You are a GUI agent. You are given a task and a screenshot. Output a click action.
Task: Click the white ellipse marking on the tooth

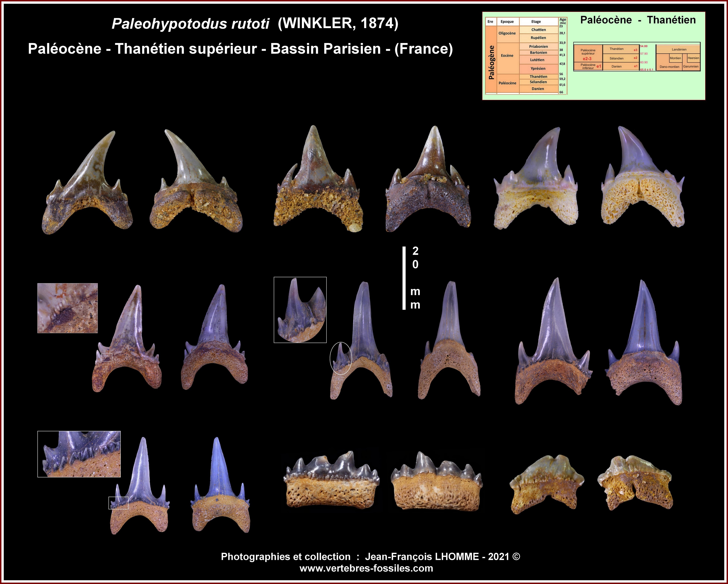coord(341,358)
